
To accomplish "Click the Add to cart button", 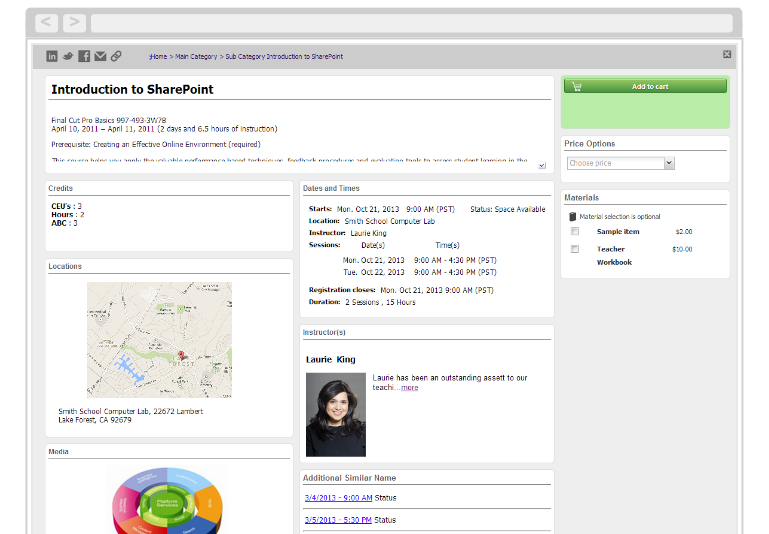I will tap(645, 86).
